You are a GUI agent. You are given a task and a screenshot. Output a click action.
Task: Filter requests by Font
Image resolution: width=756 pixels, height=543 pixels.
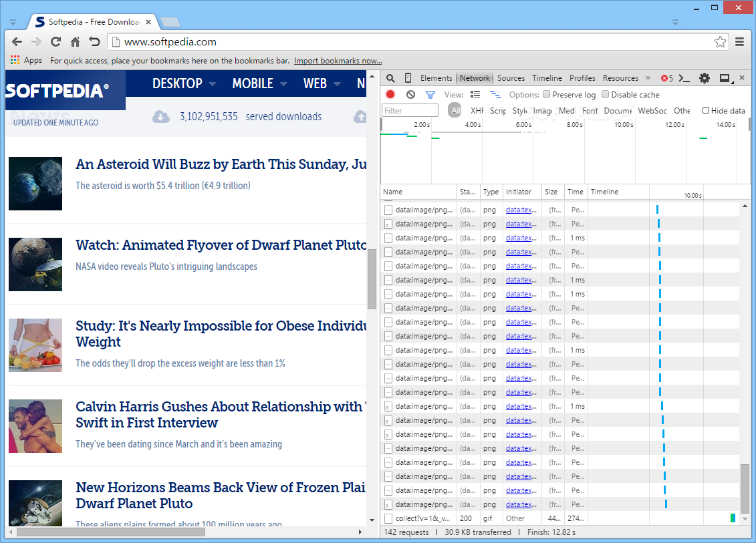(x=590, y=111)
